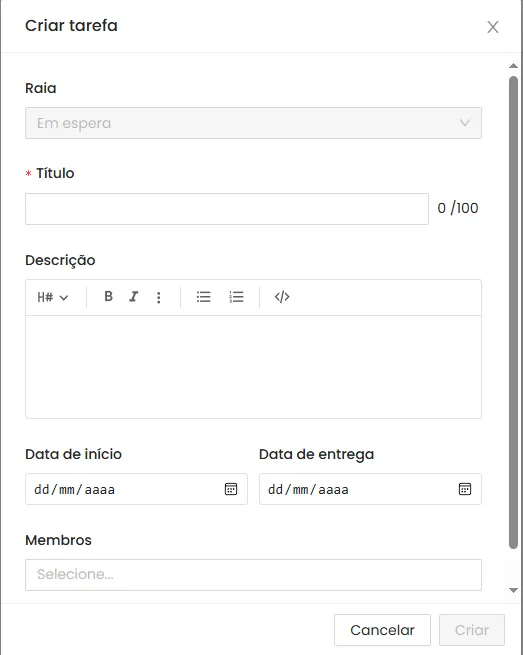Image resolution: width=523 pixels, height=655 pixels.
Task: Click the Raia label
Action: (41, 88)
